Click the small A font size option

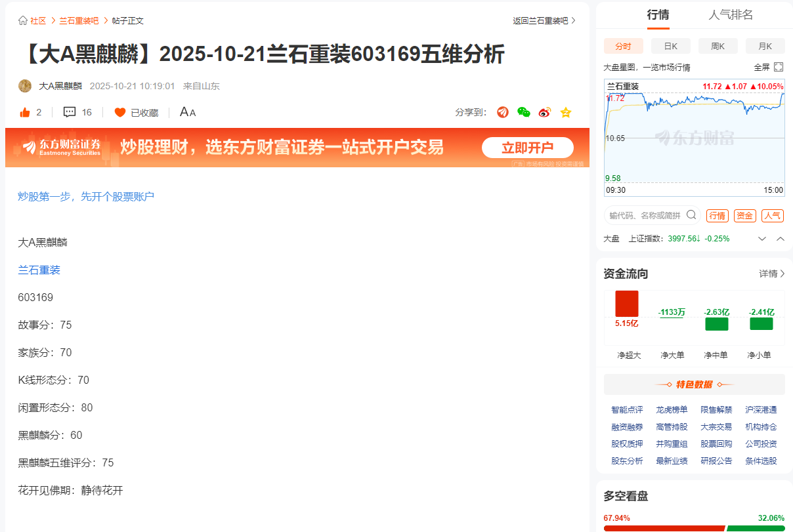(192, 113)
